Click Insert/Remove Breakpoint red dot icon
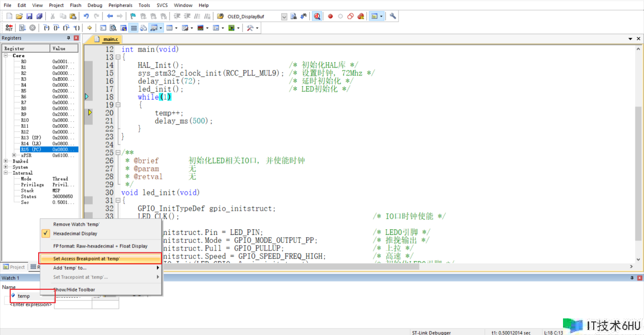 tap(331, 16)
